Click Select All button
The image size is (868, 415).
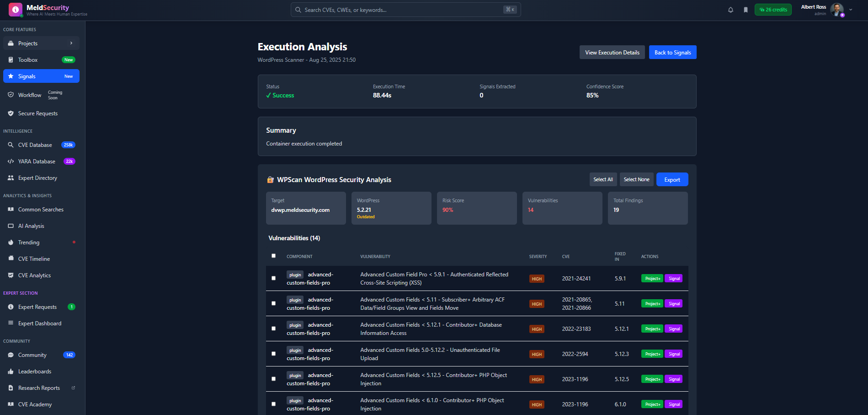(603, 179)
